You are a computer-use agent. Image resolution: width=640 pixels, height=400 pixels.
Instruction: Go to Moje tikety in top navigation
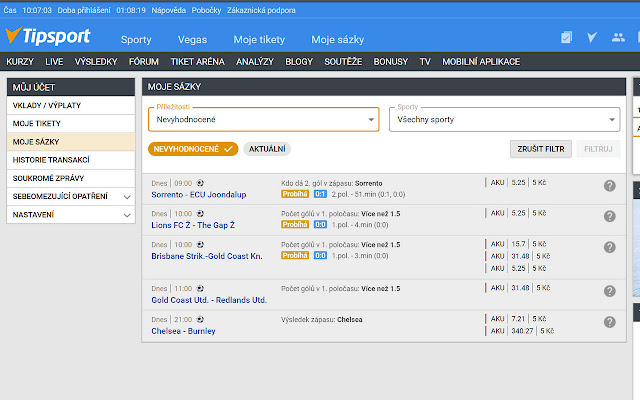pyautogui.click(x=259, y=40)
